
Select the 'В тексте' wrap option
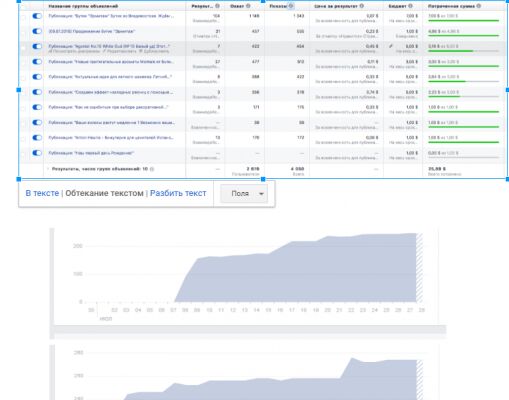pyautogui.click(x=42, y=193)
